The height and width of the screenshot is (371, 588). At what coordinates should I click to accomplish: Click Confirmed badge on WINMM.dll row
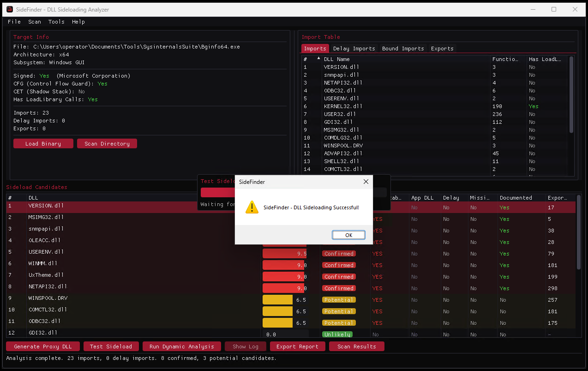(339, 265)
